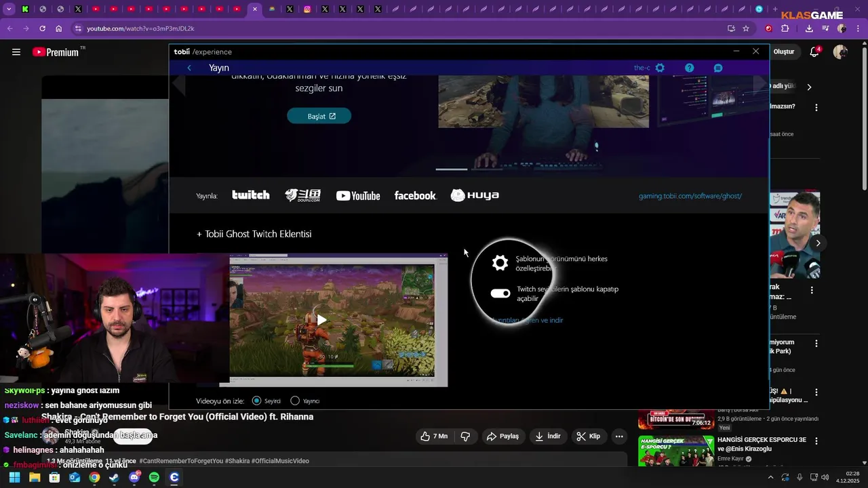Click the Başlat button
The height and width of the screenshot is (488, 868).
319,116
